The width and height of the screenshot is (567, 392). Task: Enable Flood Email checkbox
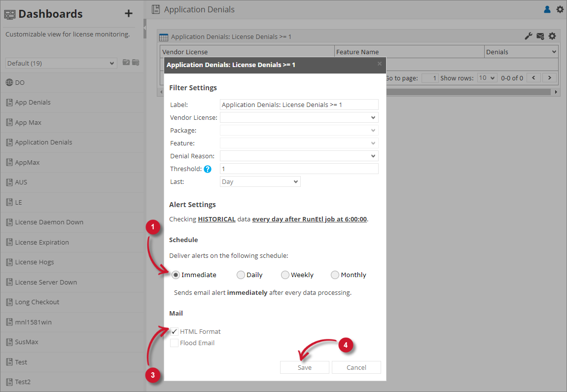[175, 343]
